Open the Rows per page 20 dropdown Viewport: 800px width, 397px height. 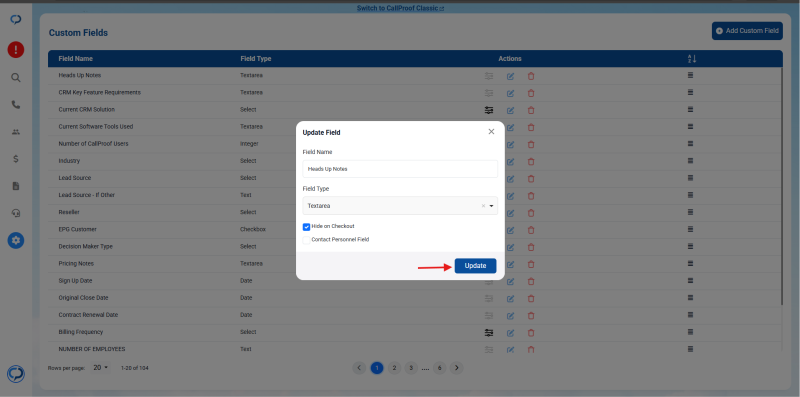pyautogui.click(x=101, y=367)
